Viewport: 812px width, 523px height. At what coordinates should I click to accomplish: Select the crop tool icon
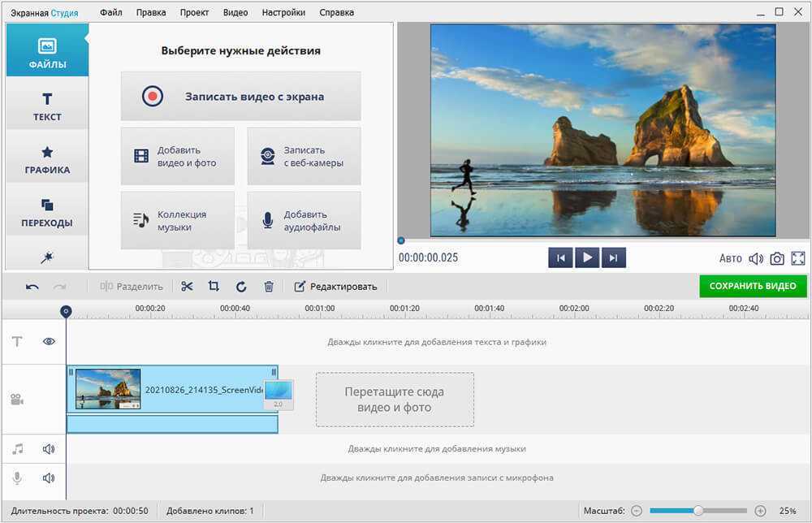(x=214, y=286)
